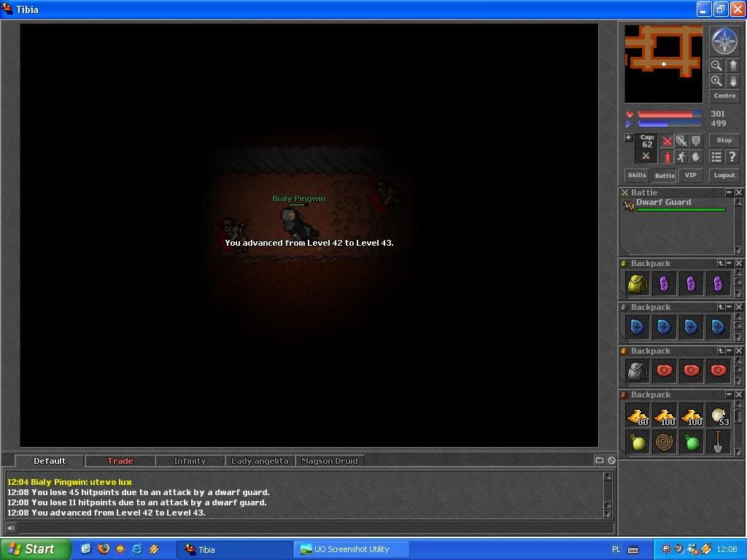747x560 pixels.
Task: Click the Stop button
Action: point(724,140)
